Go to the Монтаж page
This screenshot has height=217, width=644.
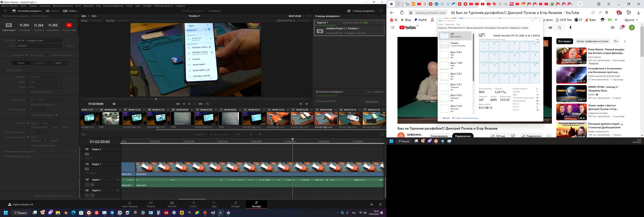[172, 204]
